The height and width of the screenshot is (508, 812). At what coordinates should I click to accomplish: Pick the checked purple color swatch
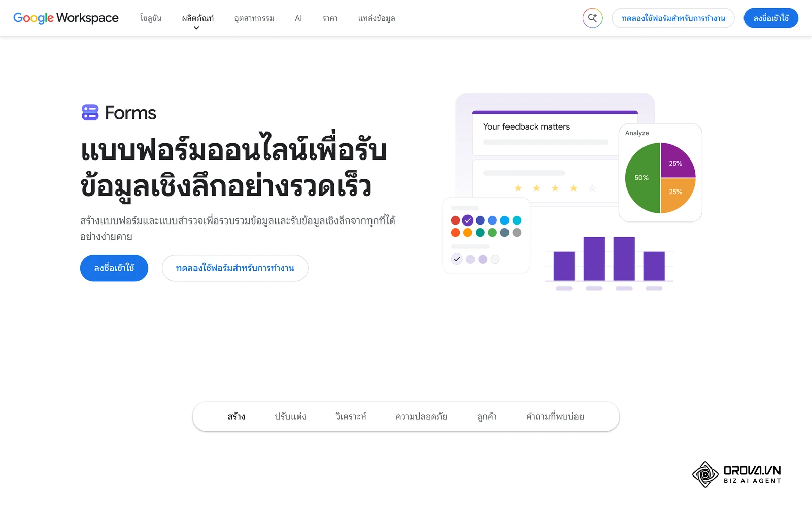click(468, 220)
